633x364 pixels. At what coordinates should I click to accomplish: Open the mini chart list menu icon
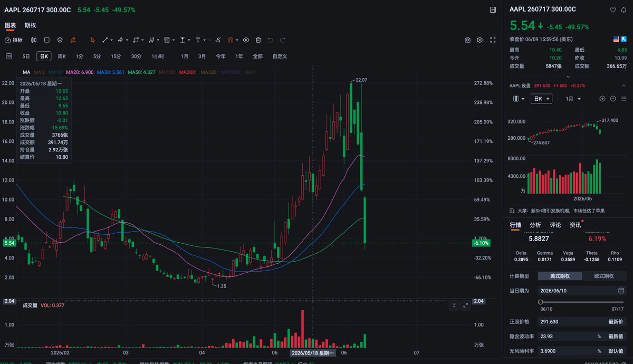point(624,99)
